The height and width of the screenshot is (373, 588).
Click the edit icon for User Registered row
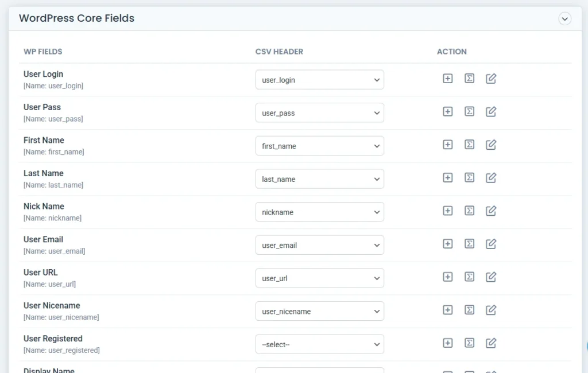click(x=491, y=343)
